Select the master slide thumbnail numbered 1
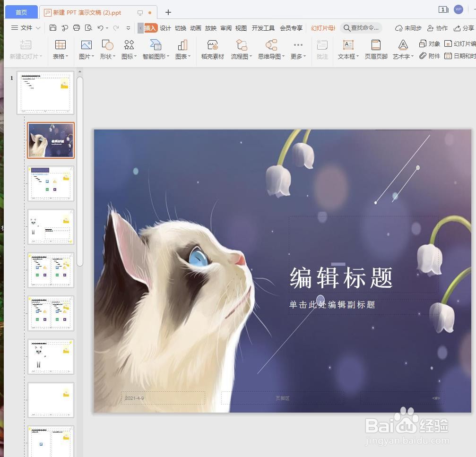 [45, 93]
